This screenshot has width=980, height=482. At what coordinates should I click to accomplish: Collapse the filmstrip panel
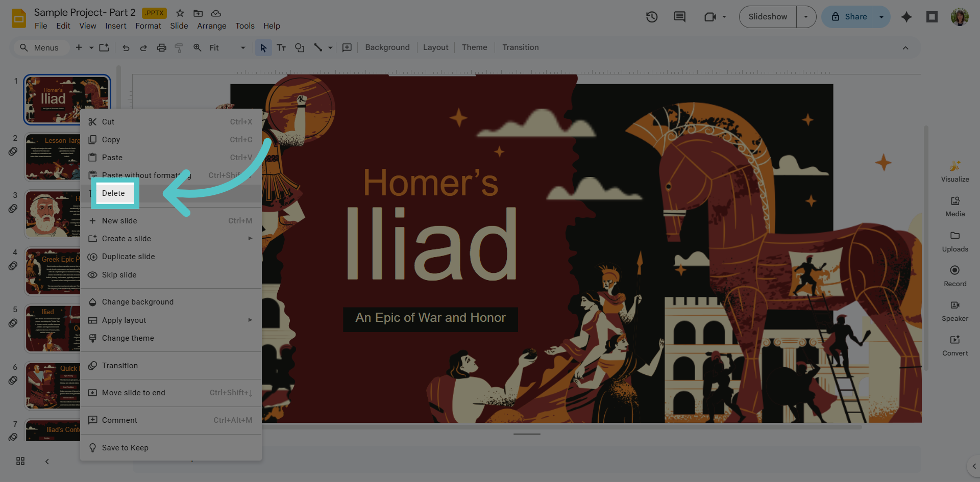(47, 462)
